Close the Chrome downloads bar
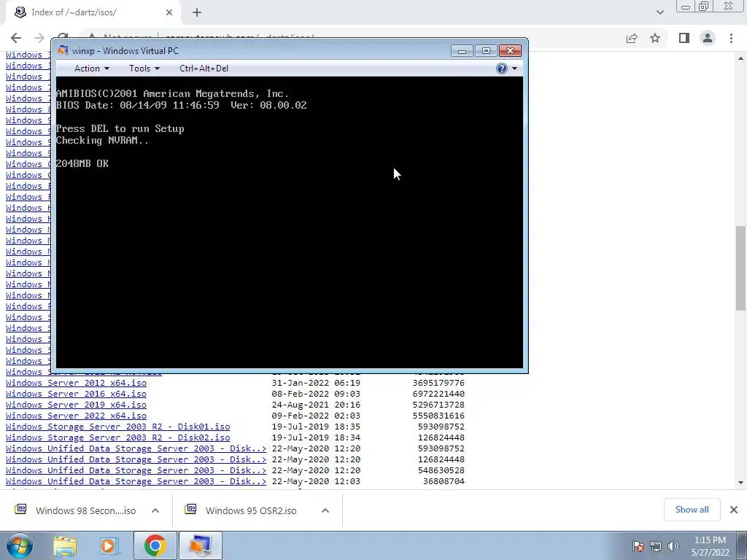The width and height of the screenshot is (747, 560). coord(734,510)
